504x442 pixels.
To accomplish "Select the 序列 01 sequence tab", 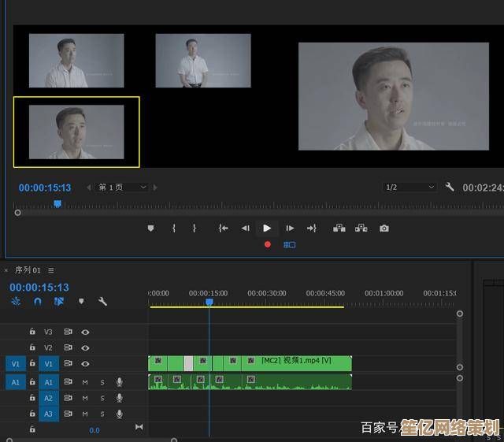I will coord(28,270).
